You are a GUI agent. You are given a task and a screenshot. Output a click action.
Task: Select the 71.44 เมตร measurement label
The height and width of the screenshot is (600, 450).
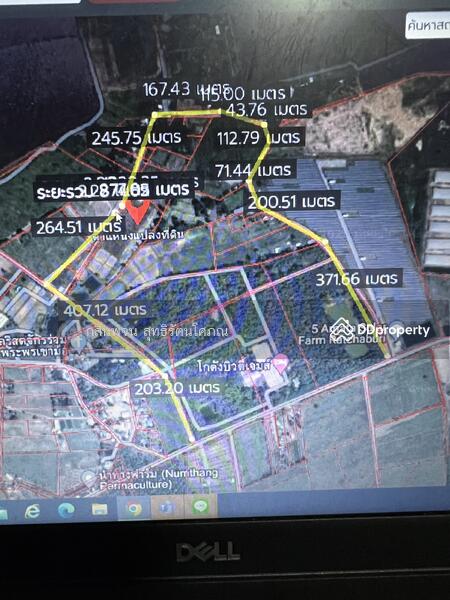pos(253,170)
